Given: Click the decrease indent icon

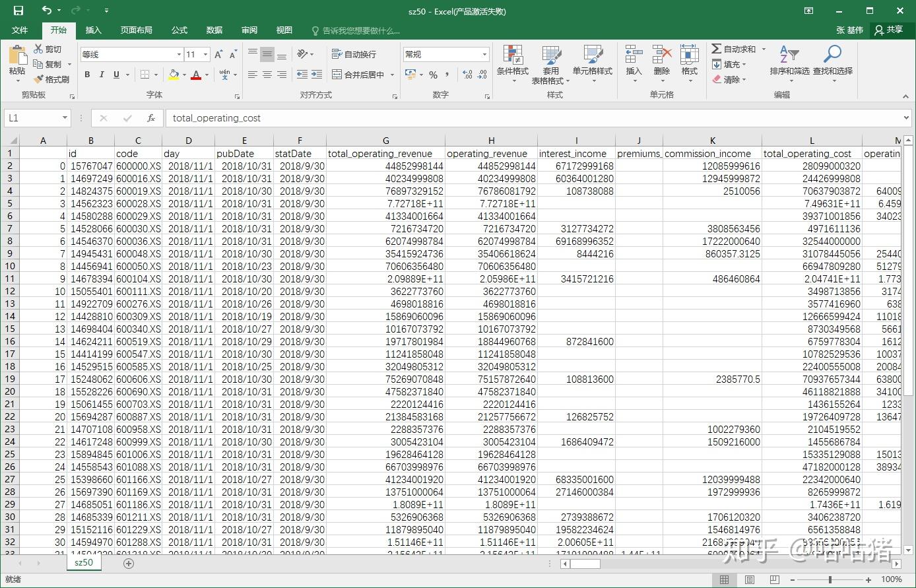Looking at the screenshot, I should pyautogui.click(x=302, y=75).
